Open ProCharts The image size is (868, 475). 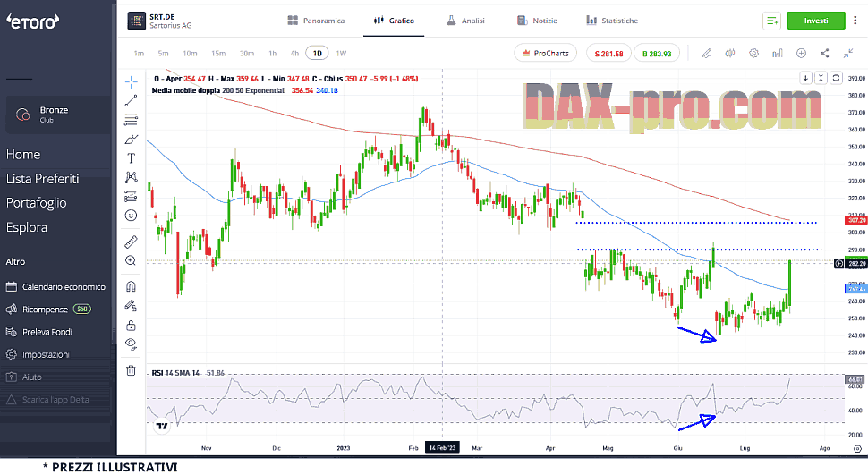(x=545, y=53)
